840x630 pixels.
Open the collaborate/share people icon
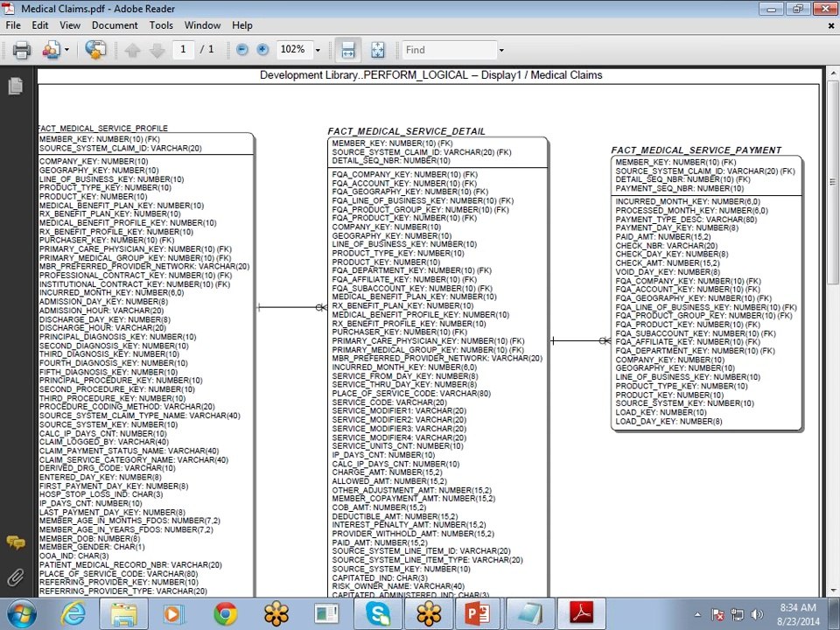[52, 50]
